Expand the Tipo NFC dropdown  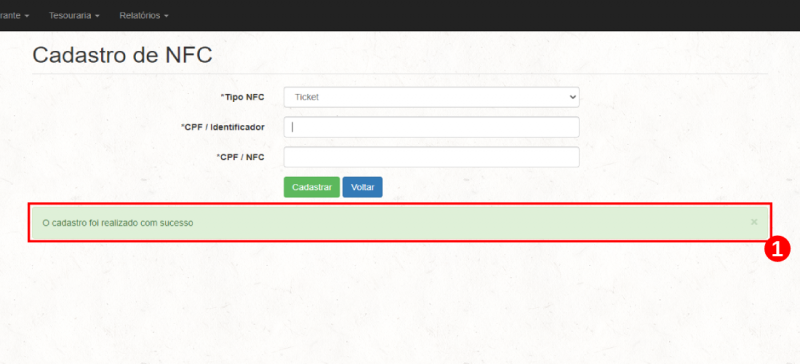point(431,97)
